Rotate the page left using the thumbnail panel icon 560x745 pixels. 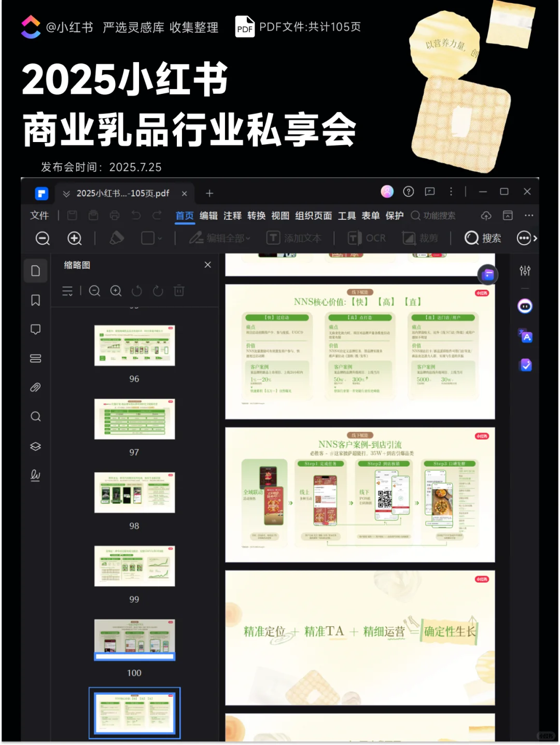137,291
